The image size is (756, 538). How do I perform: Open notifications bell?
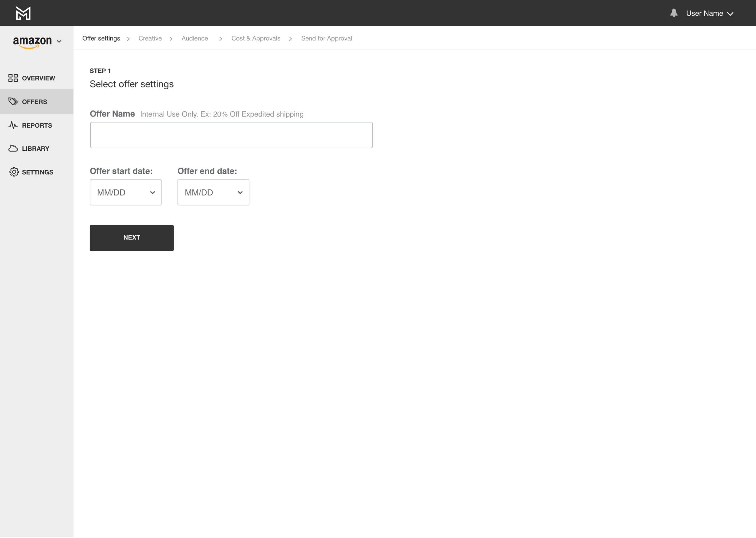[x=673, y=13]
